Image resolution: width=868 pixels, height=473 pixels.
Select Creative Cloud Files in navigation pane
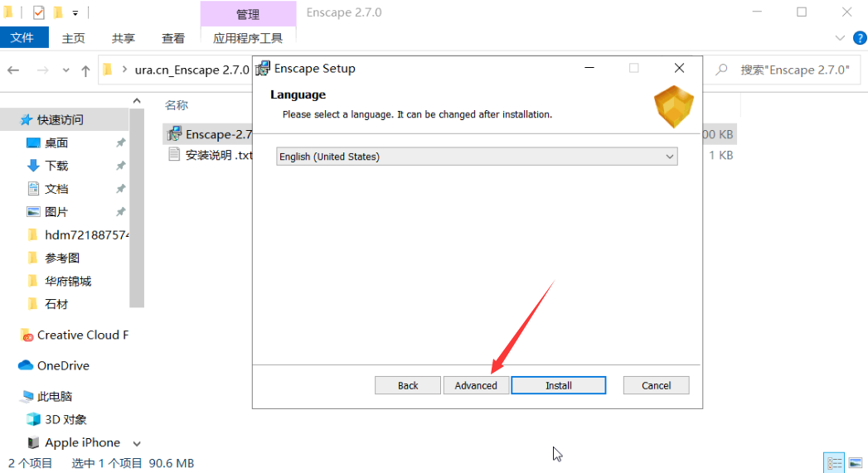pyautogui.click(x=82, y=335)
